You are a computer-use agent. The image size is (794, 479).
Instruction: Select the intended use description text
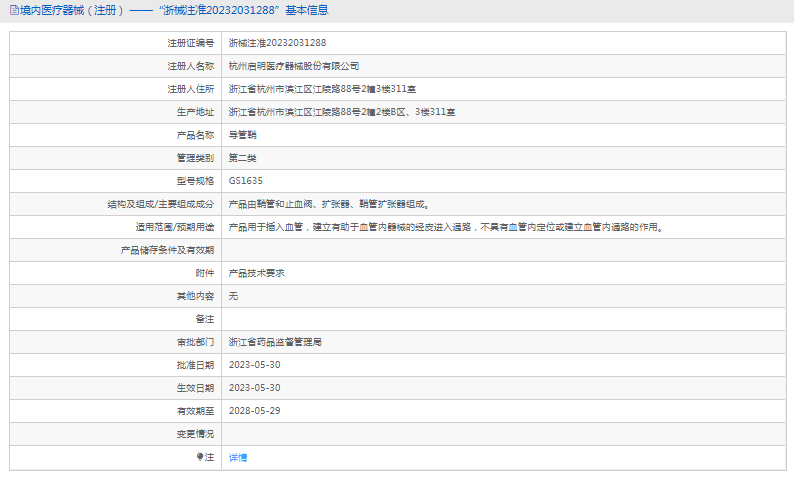(x=446, y=227)
